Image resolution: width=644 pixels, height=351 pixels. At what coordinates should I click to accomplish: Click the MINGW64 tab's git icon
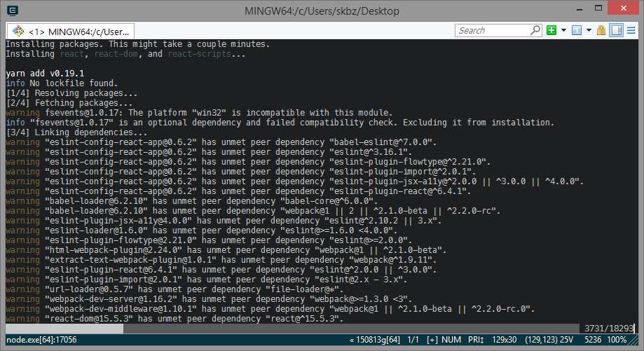point(18,32)
